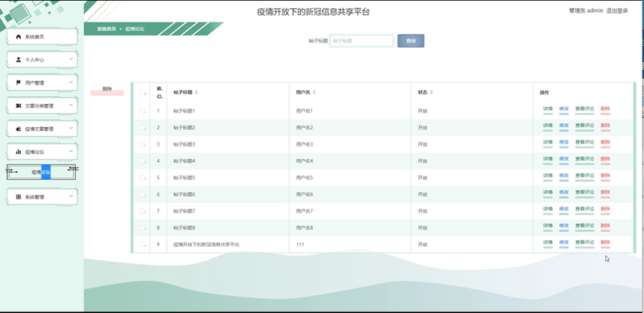Click the 查询 search button
Image resolution: width=644 pixels, height=313 pixels.
click(411, 41)
